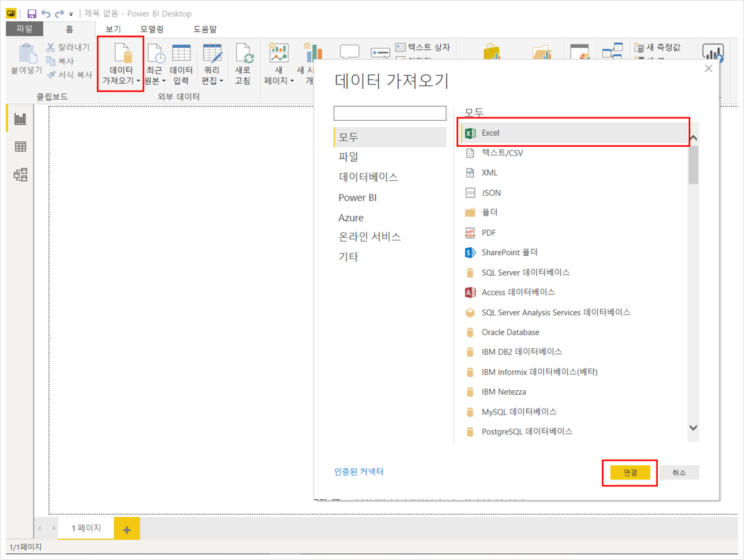
Task: Click the connector search box
Action: (390, 113)
